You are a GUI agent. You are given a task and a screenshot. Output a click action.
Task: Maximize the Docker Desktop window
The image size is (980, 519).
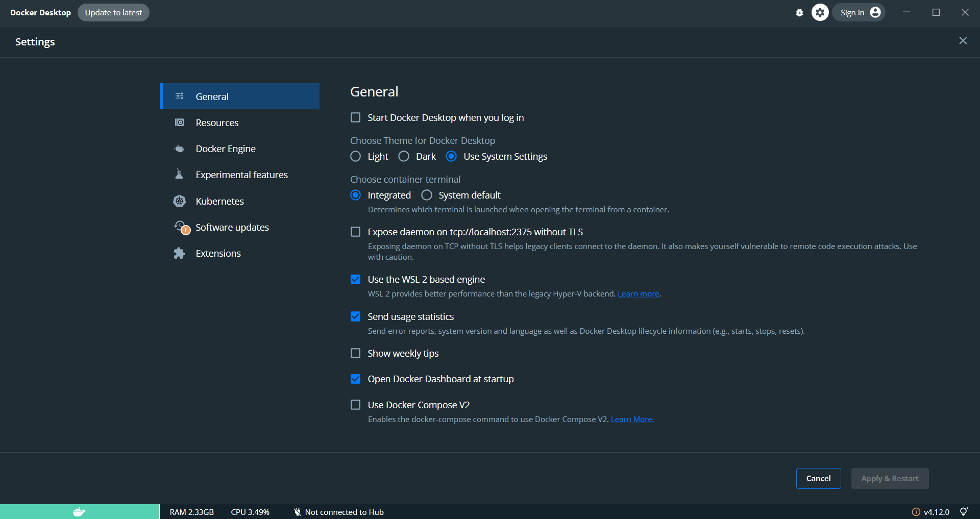tap(936, 12)
